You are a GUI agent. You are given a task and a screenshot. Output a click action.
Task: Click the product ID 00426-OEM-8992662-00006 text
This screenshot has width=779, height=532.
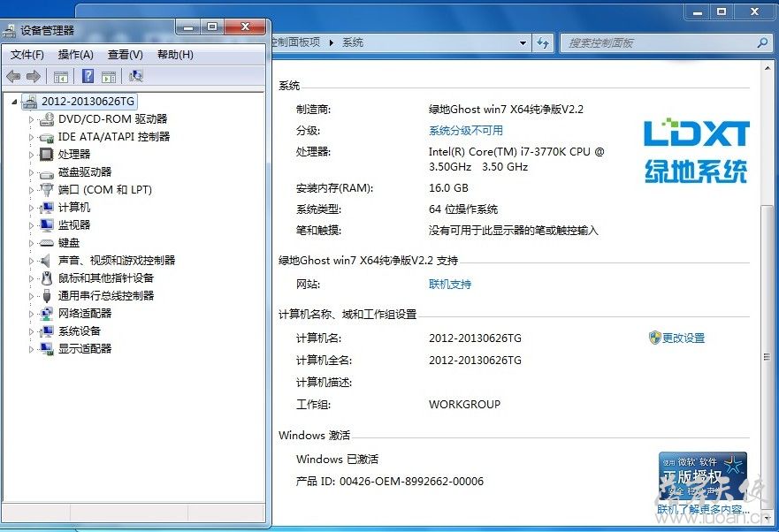pyautogui.click(x=411, y=481)
